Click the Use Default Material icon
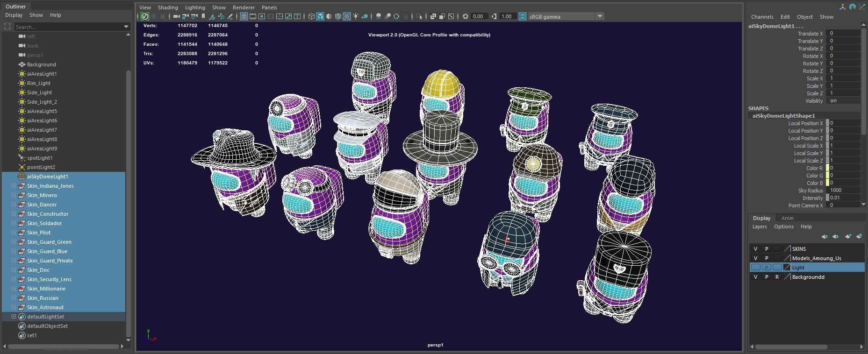The image size is (868, 354). [x=329, y=16]
